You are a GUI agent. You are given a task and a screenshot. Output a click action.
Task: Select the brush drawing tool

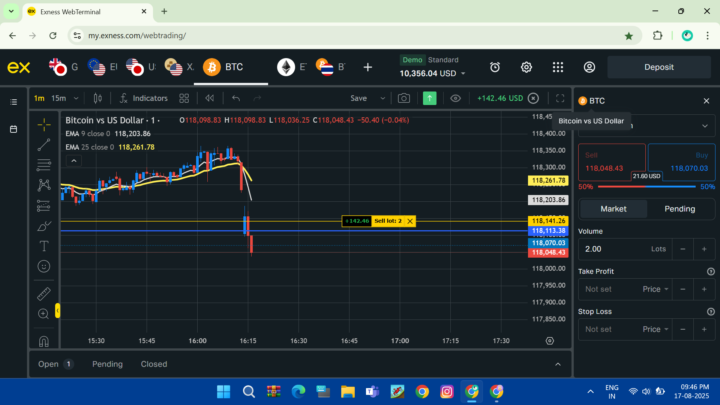point(44,226)
